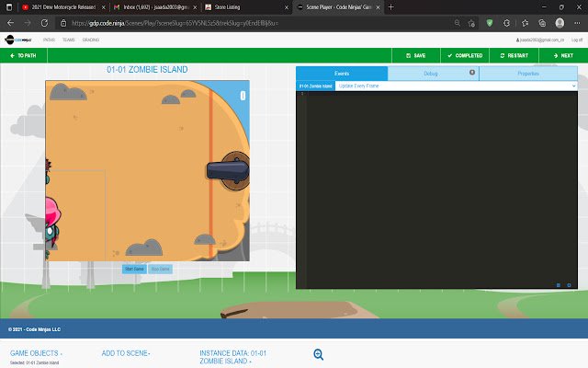Click the Start Game button
This screenshot has width=588, height=368.
click(x=134, y=269)
